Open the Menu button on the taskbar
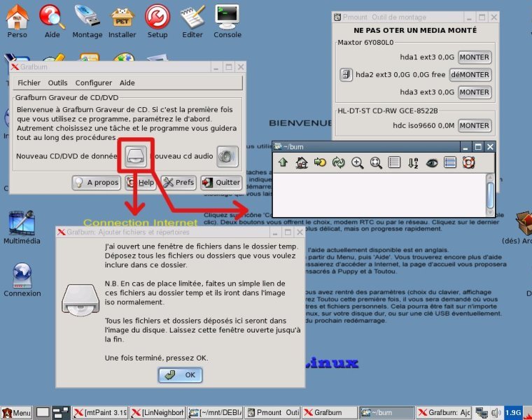The image size is (532, 420). (16, 413)
